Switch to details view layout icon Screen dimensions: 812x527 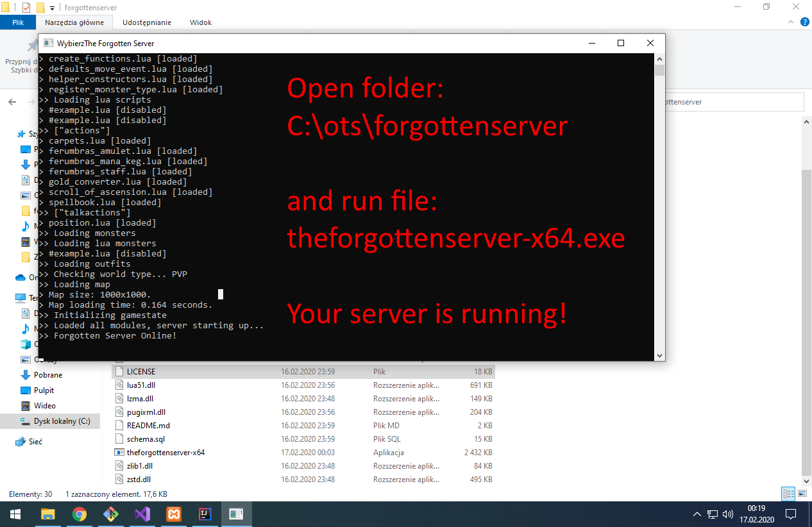[788, 494]
